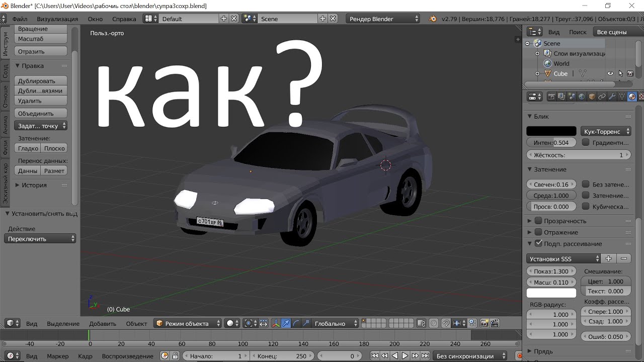Open the Render properties tab (camera icon)

tap(551, 97)
